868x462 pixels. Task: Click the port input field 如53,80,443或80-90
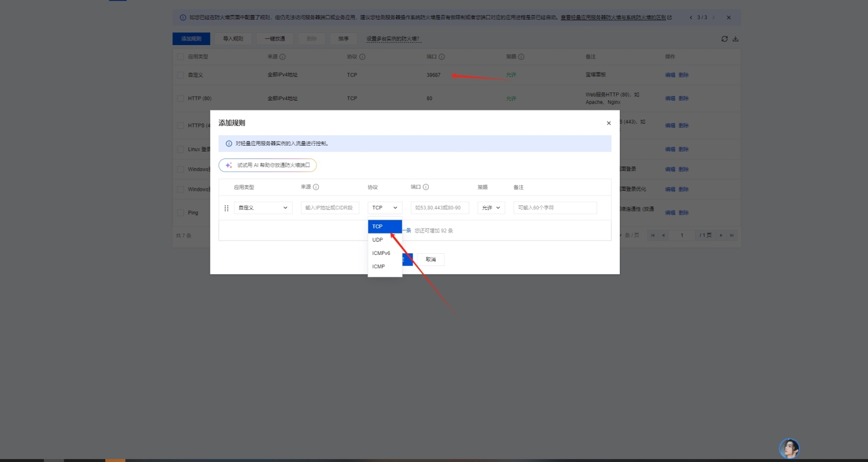pos(440,207)
